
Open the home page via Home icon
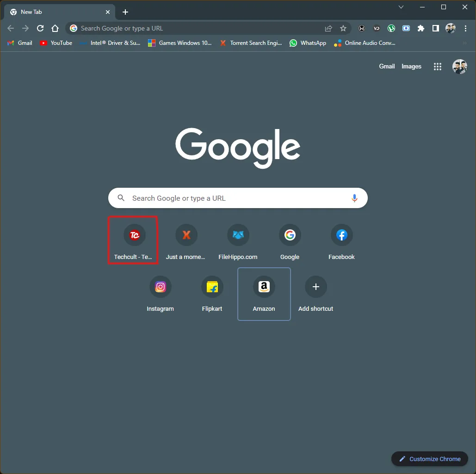coord(55,28)
